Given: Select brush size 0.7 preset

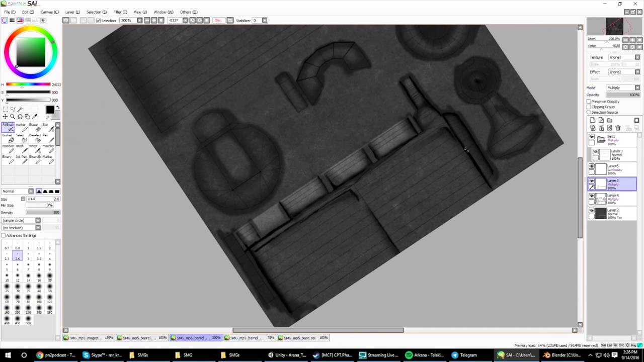Looking at the screenshot, I should click(x=7, y=245).
